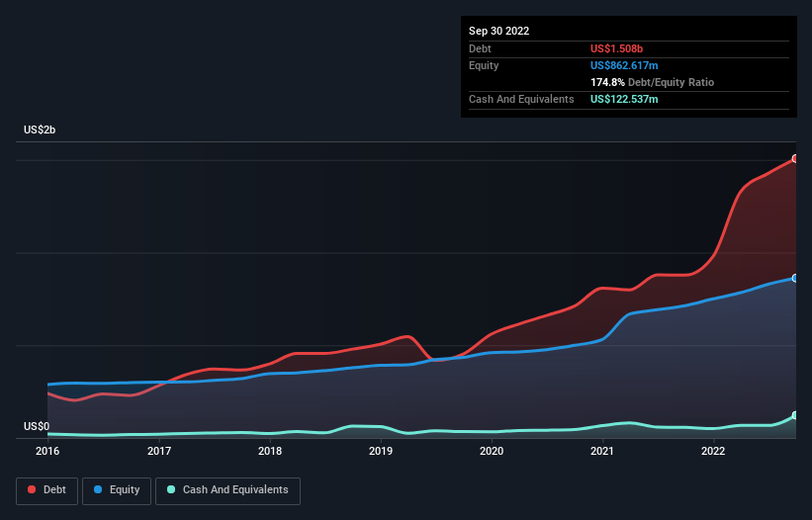Image resolution: width=812 pixels, height=520 pixels.
Task: Click the 2021 x-axis label
Action: [x=602, y=451]
